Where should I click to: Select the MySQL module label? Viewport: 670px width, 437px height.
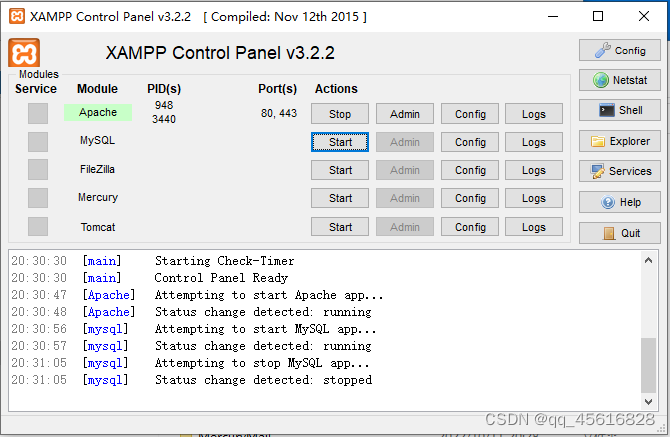97,141
